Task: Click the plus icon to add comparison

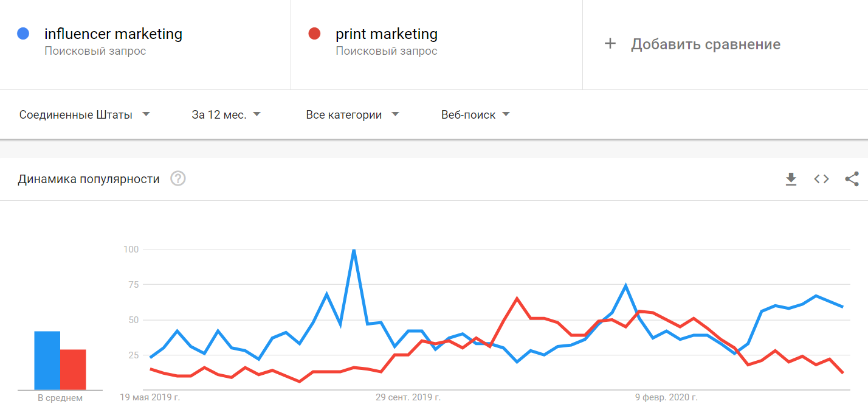Action: [x=610, y=44]
